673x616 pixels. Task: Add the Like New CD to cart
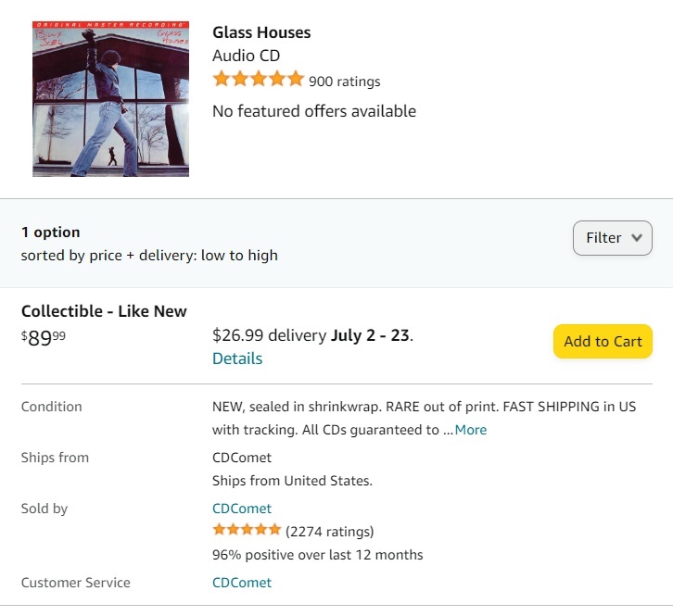pos(603,341)
